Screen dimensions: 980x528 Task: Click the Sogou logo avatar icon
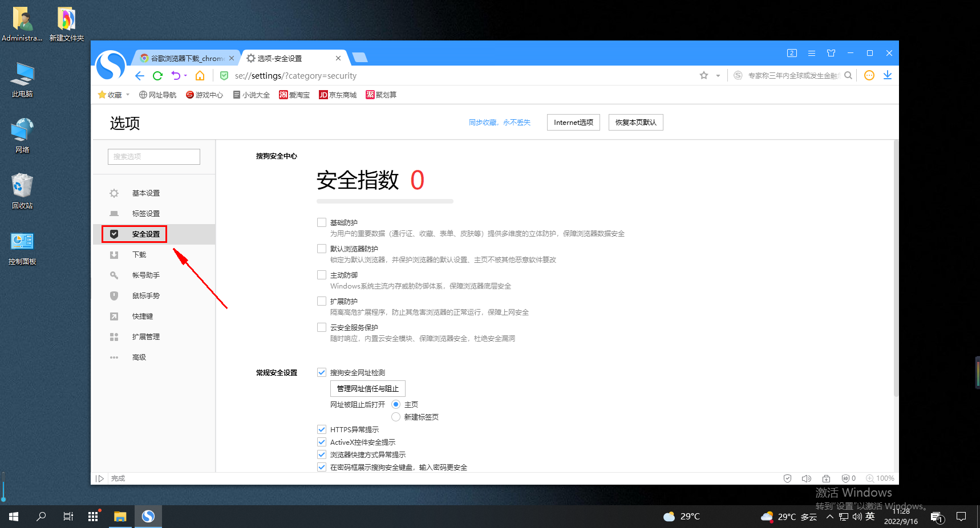coord(111,65)
